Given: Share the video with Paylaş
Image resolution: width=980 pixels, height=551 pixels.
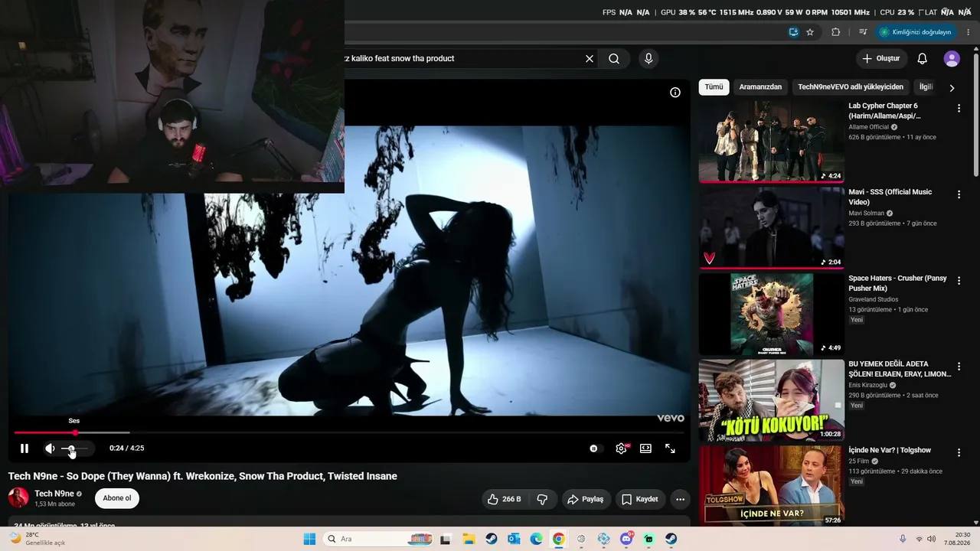Looking at the screenshot, I should click(x=586, y=499).
